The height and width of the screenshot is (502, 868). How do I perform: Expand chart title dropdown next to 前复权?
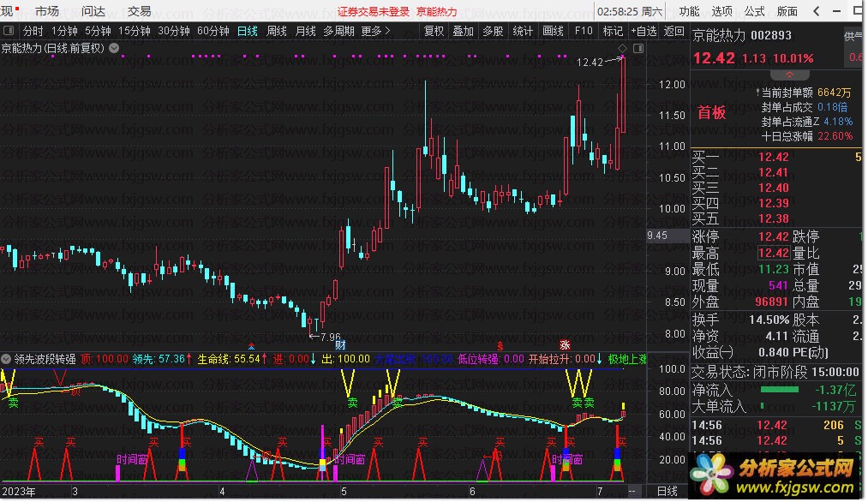pos(114,48)
